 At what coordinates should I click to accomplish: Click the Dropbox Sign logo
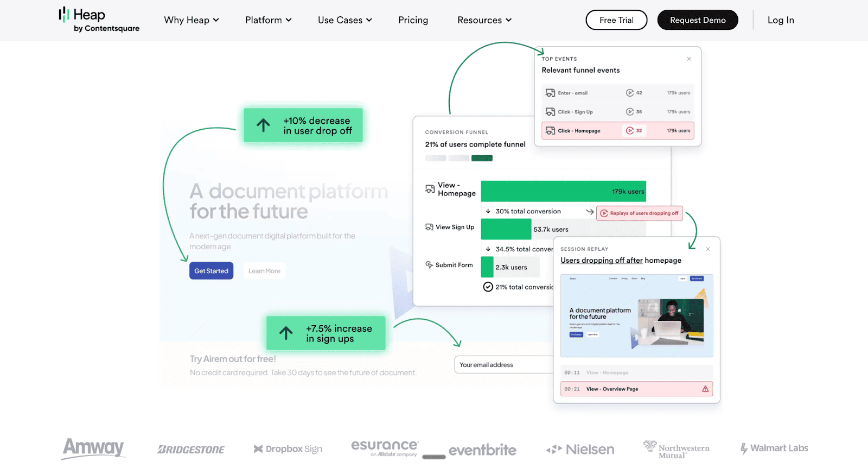point(288,449)
